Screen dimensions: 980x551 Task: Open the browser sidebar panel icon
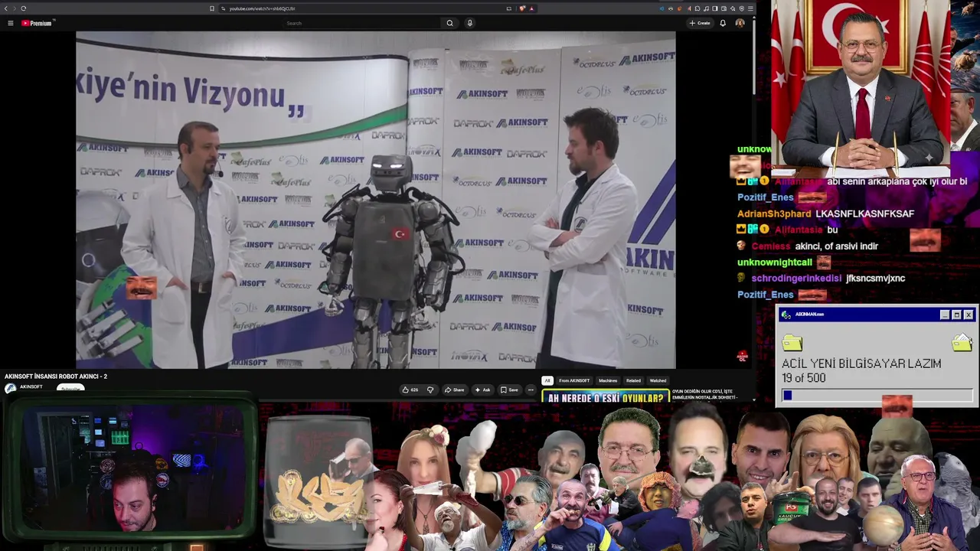tap(714, 8)
